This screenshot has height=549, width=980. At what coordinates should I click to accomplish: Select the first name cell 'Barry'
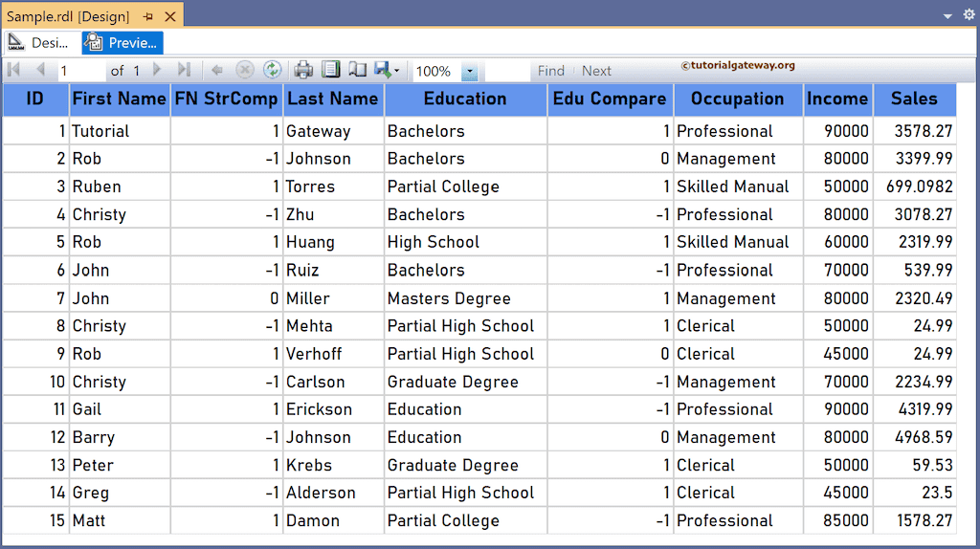(120, 437)
